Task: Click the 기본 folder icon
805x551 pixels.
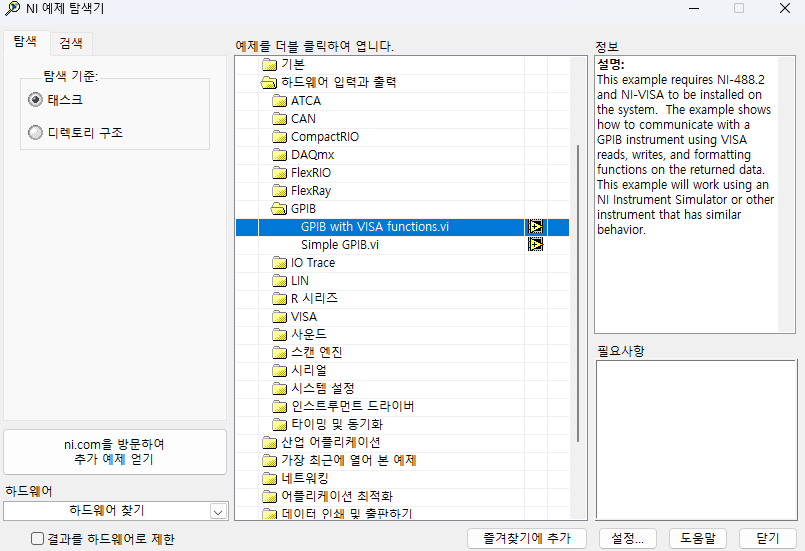Action: click(269, 65)
